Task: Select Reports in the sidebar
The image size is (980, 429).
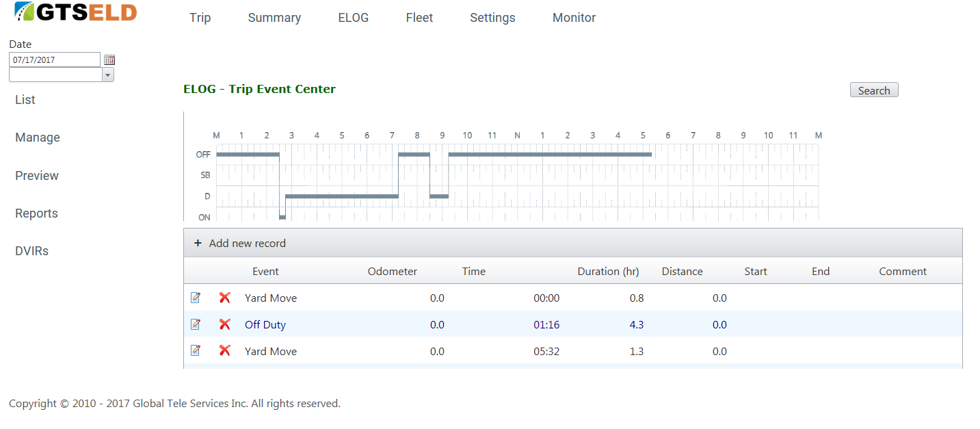Action: (x=36, y=213)
